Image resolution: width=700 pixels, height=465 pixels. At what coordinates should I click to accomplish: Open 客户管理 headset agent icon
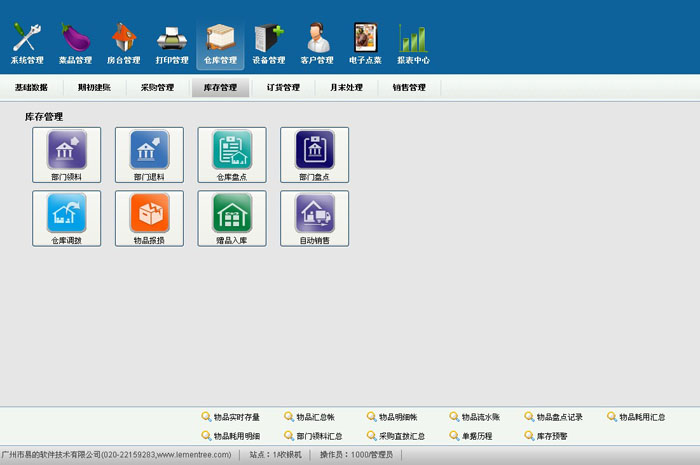317,44
